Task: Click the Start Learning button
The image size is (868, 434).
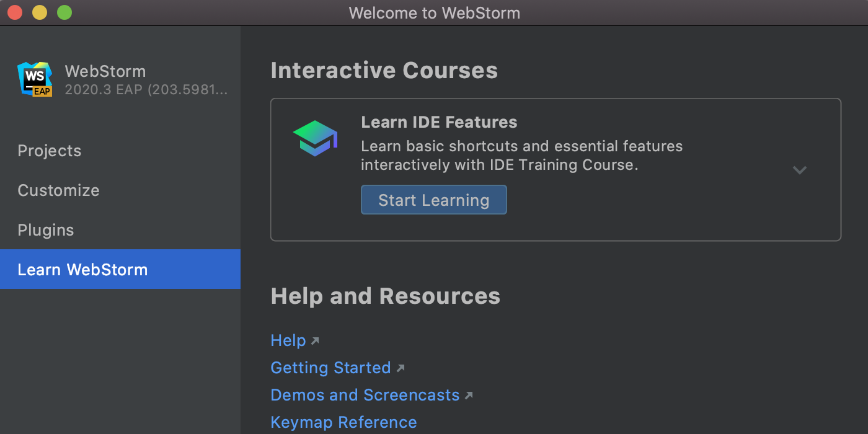Action: pos(434,200)
